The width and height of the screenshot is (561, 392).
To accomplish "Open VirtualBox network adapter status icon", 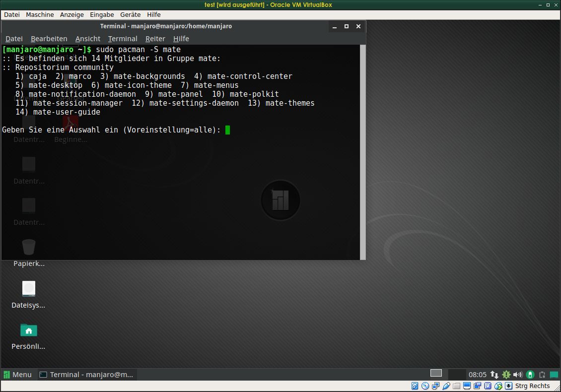I will 436,386.
